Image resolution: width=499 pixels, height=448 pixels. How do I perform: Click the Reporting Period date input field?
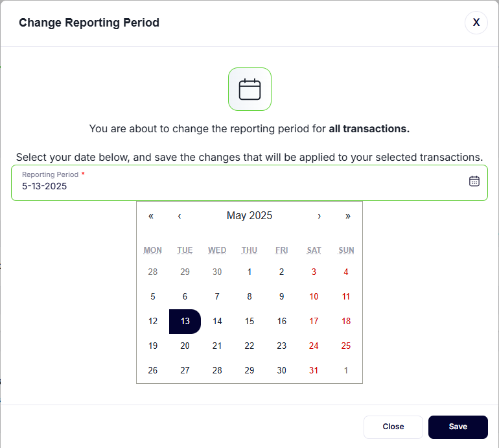tap(240, 186)
